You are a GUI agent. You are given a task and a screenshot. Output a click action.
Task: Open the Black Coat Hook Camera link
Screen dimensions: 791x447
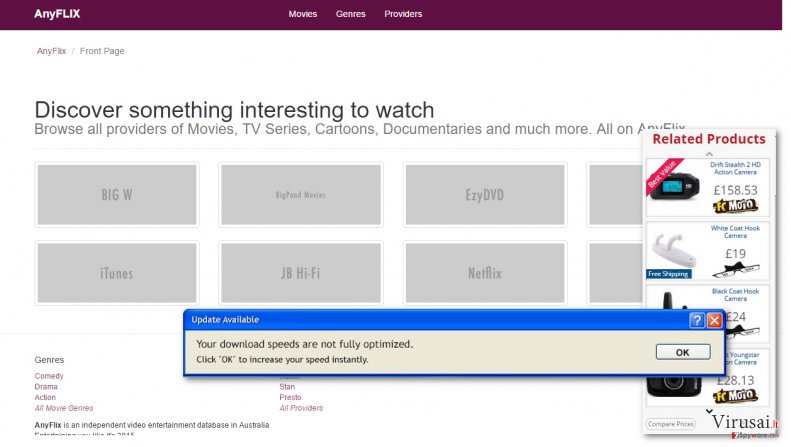[735, 295]
